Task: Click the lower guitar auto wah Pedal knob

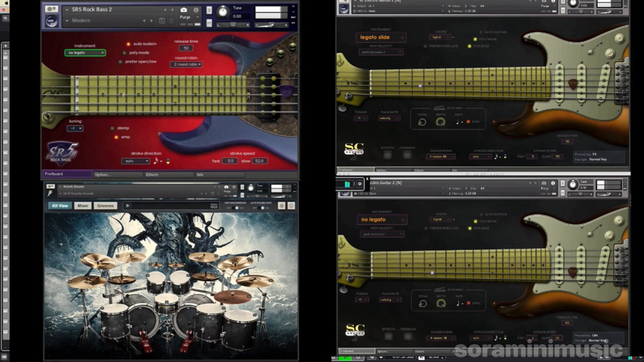Action: 423,304
